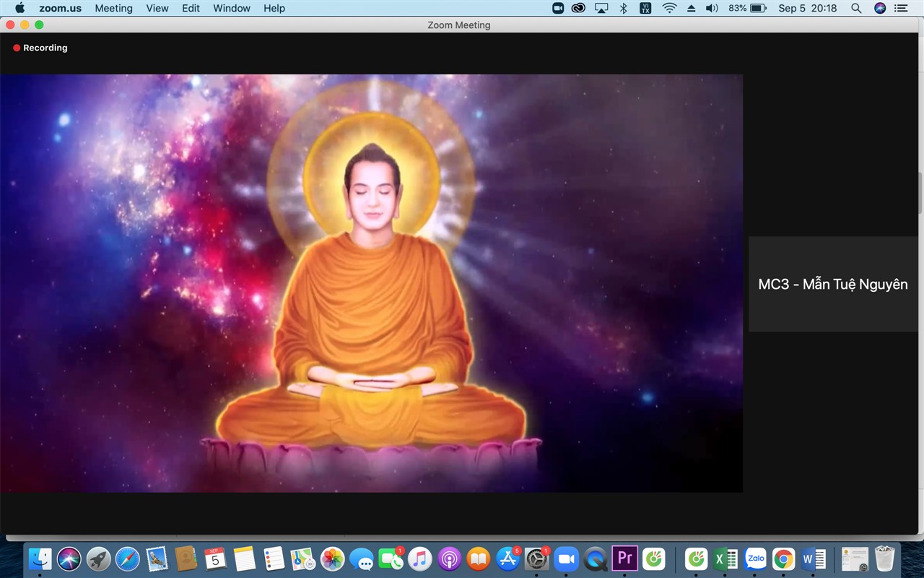924x578 pixels.
Task: Open Safari browser from the Dock
Action: tap(128, 558)
